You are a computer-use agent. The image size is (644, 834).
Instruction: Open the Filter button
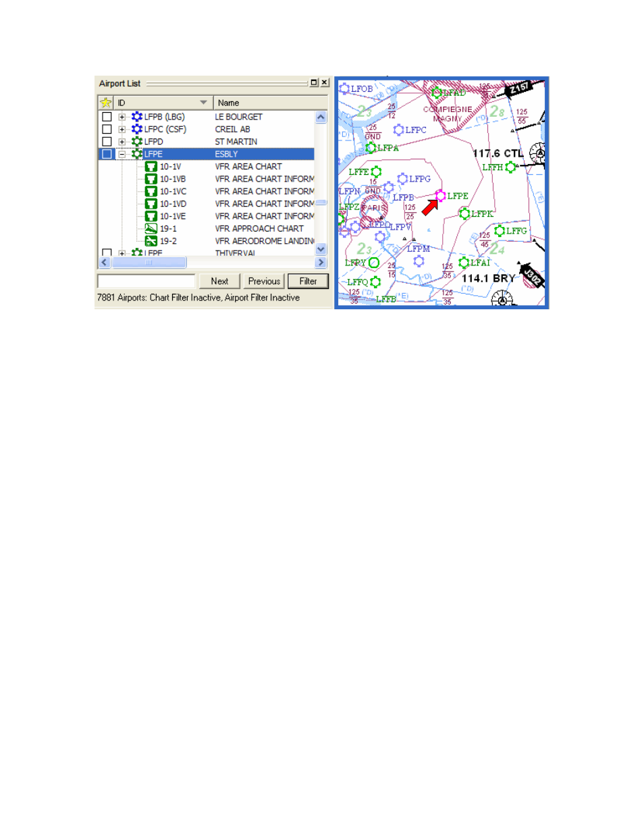tap(308, 281)
